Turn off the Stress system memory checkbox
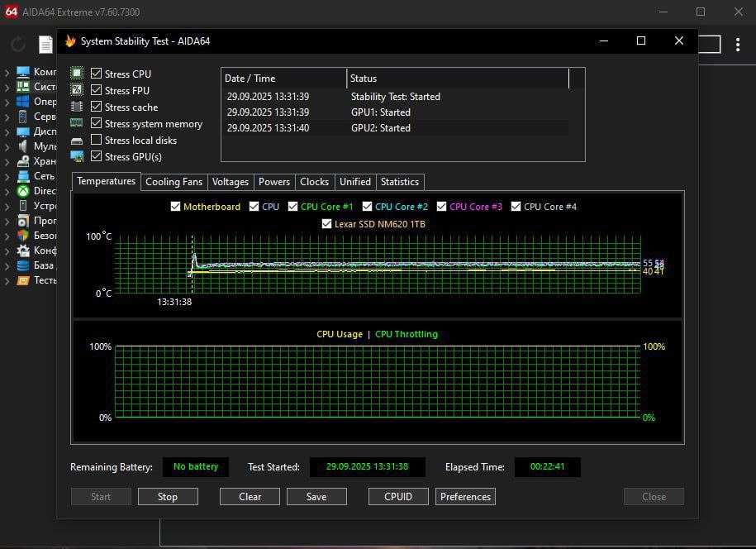 click(x=97, y=123)
